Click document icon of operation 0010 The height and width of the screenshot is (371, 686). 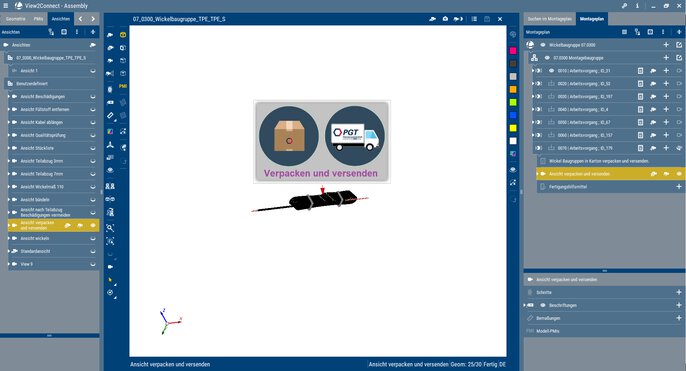640,70
